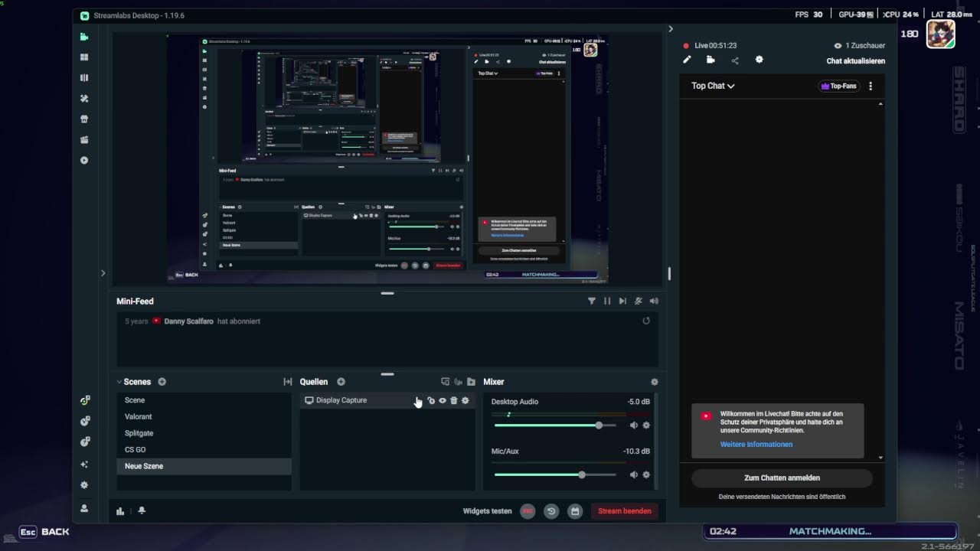Click Chat aktualisieren

[x=856, y=61]
